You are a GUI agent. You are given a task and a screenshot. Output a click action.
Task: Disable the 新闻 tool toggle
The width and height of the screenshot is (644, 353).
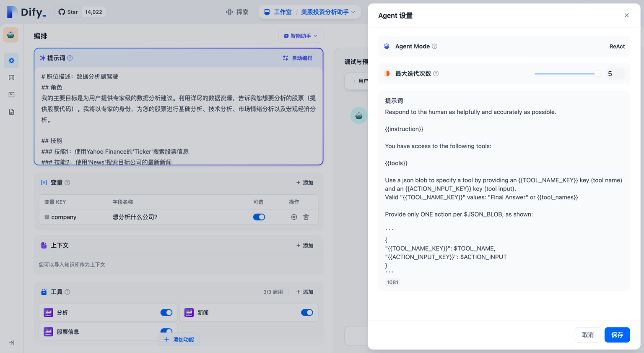click(x=307, y=312)
